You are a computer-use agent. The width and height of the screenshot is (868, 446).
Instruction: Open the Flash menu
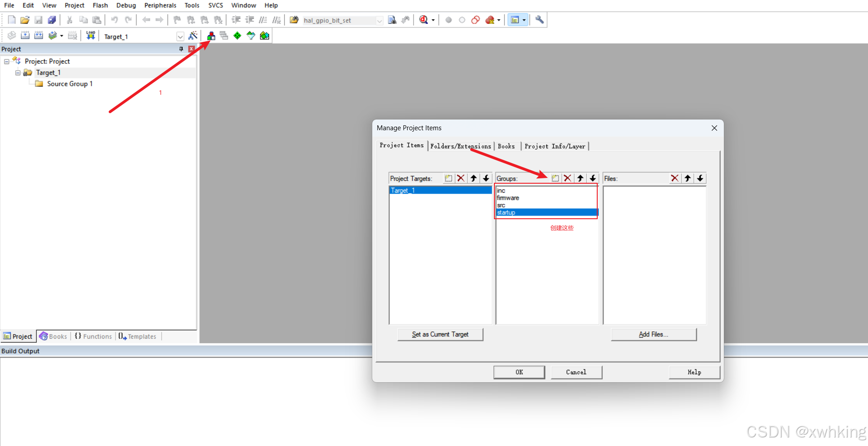(100, 5)
